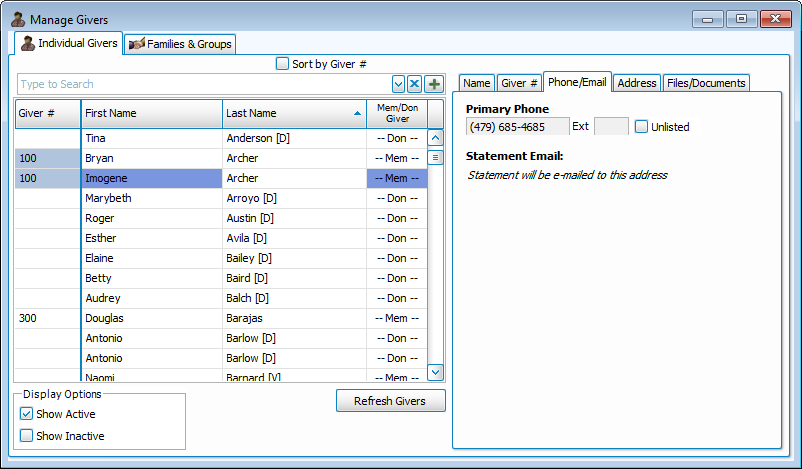Click the green add giver plus icon
The height and width of the screenshot is (469, 802).
click(x=434, y=84)
